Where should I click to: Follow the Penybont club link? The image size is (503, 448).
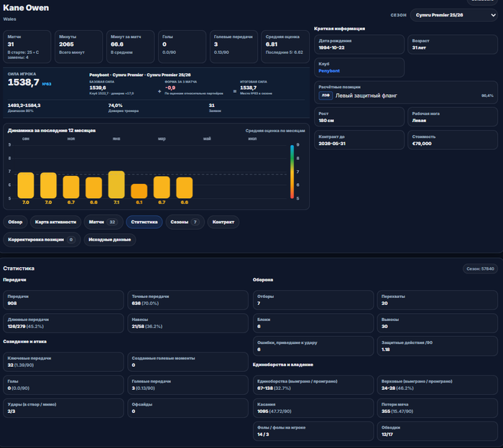point(329,71)
